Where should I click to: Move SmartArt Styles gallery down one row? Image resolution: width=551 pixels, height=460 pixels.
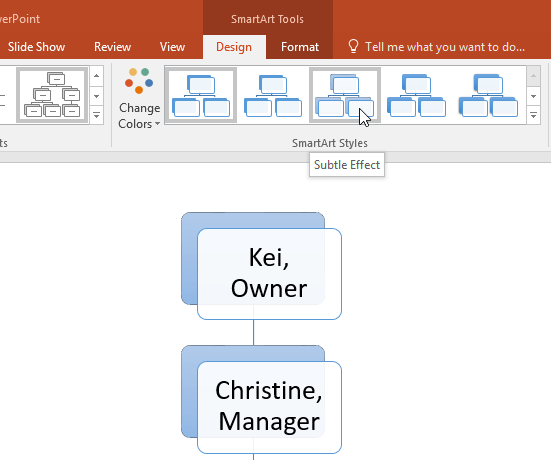click(533, 96)
